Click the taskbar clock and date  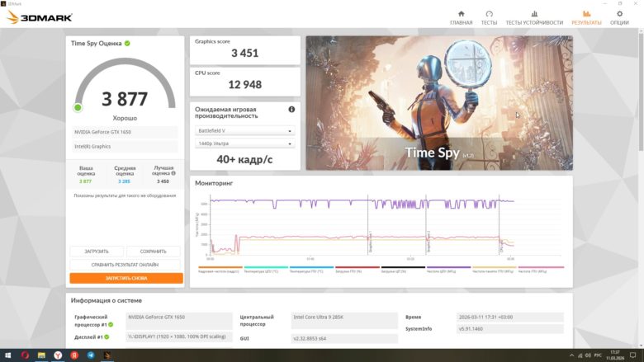[x=615, y=355]
